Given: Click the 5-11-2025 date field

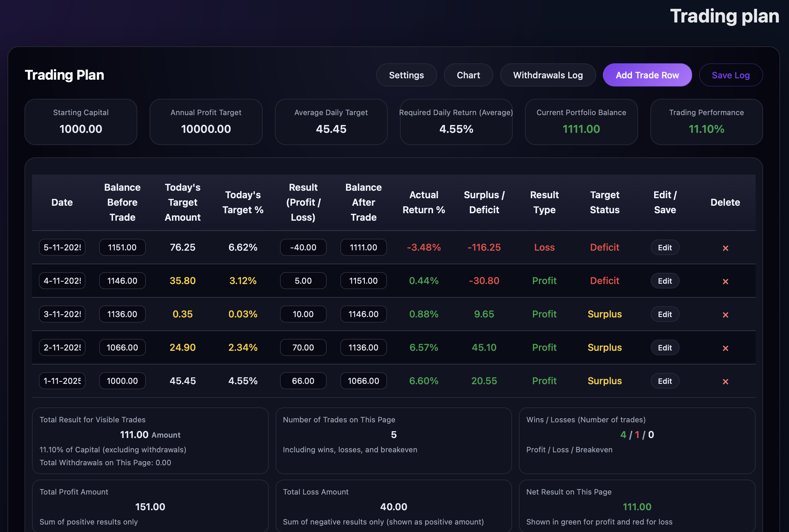Looking at the screenshot, I should click(62, 247).
